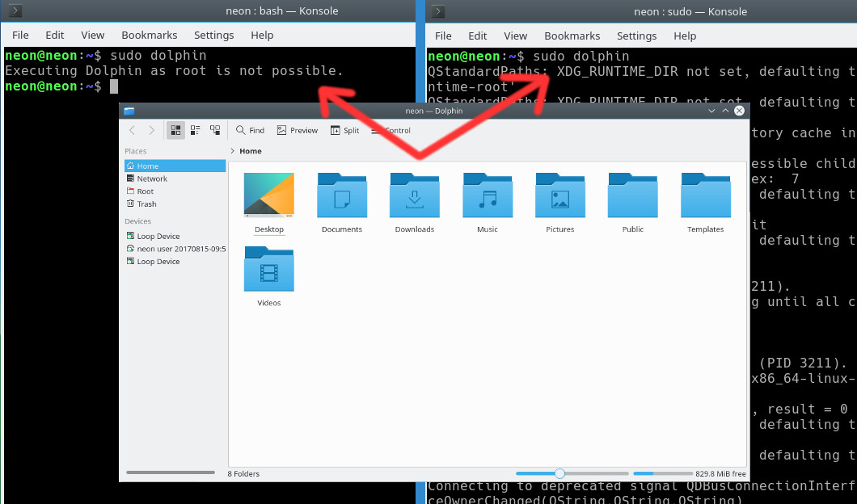Switch Dolphin to details view mode

pos(214,130)
